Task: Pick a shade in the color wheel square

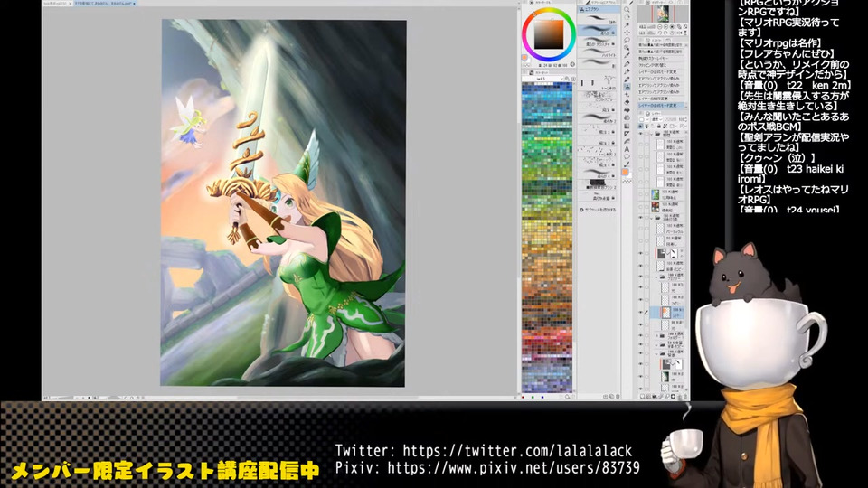Action: coord(549,34)
